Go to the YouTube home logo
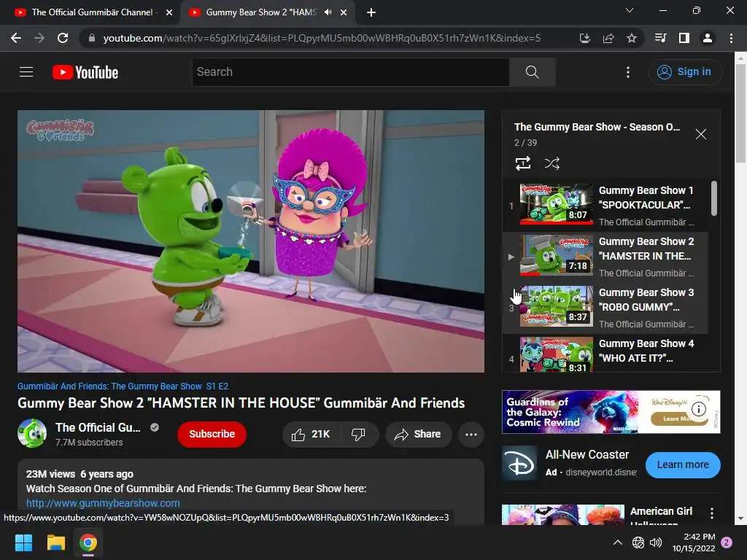The image size is (747, 560). pyautogui.click(x=85, y=72)
